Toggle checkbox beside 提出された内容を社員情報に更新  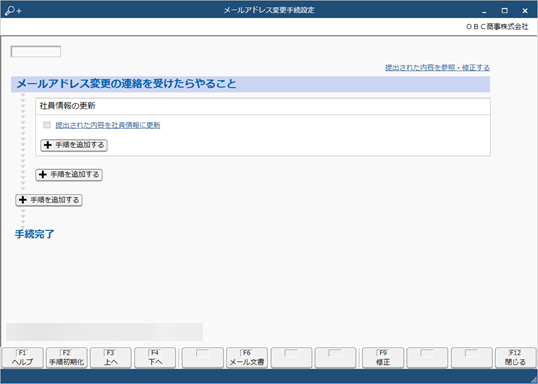pyautogui.click(x=47, y=125)
